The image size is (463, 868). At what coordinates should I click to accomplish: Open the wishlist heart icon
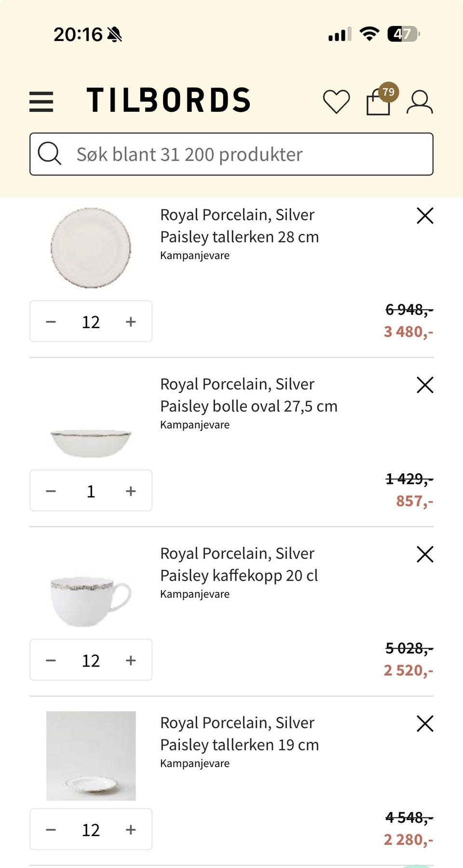(336, 102)
